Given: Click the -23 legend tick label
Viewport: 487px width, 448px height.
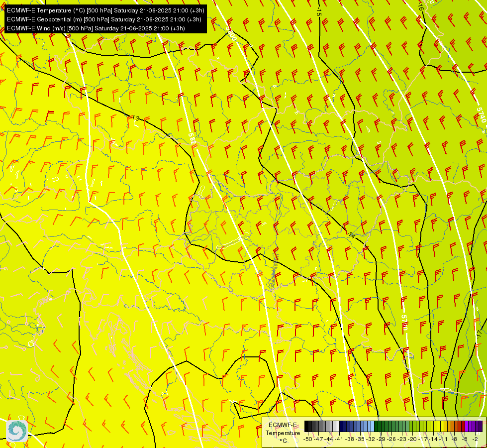Looking at the screenshot, I should (x=402, y=440).
